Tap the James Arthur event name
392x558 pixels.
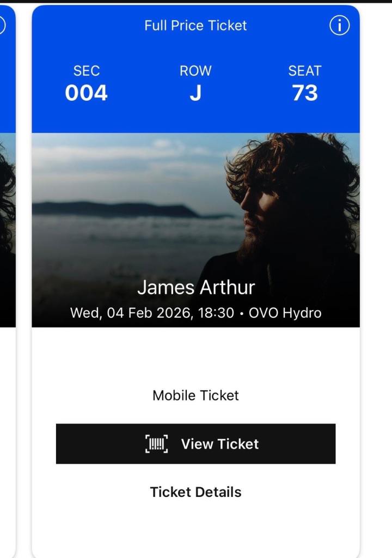tap(195, 287)
